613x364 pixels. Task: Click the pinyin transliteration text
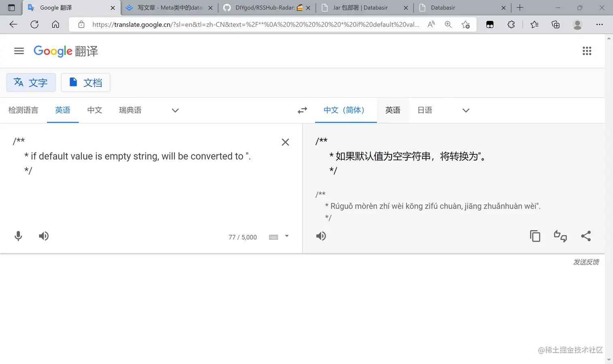click(428, 206)
